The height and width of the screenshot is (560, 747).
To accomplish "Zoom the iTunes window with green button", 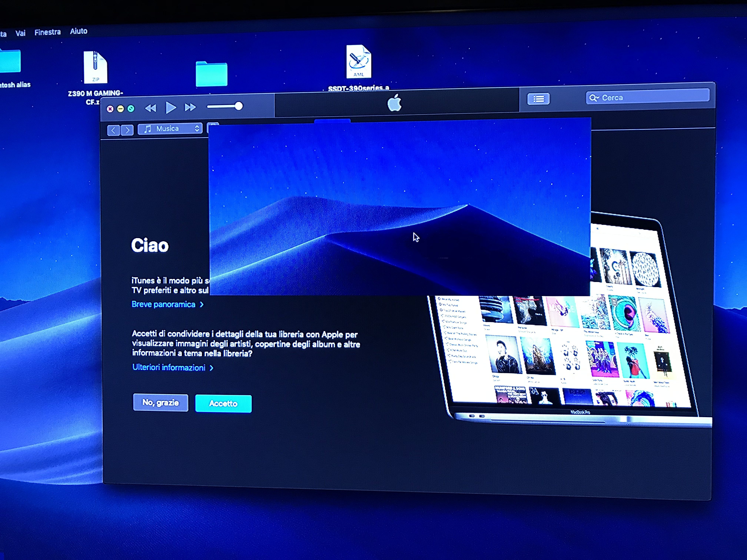I will coord(131,108).
